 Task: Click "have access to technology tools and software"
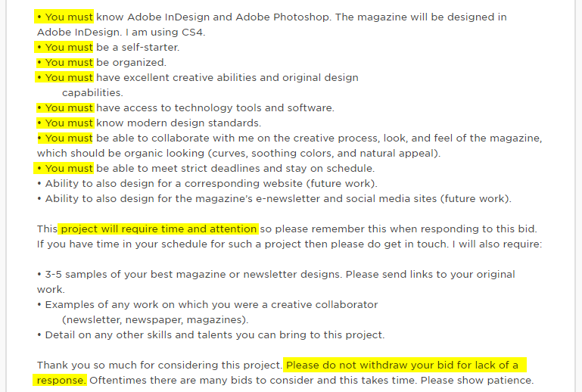pyautogui.click(x=215, y=108)
